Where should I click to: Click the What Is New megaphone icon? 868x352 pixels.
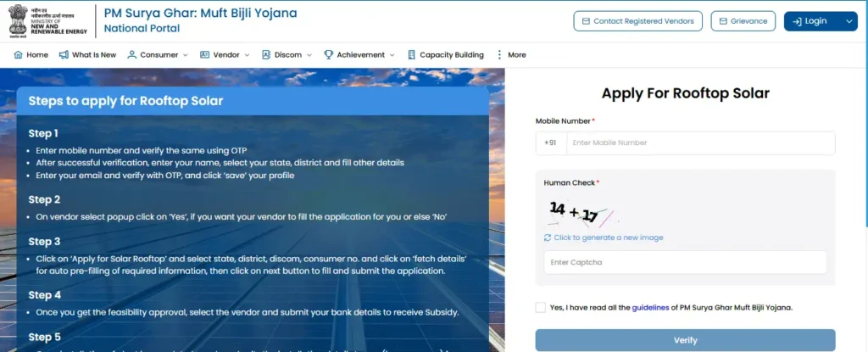(64, 55)
